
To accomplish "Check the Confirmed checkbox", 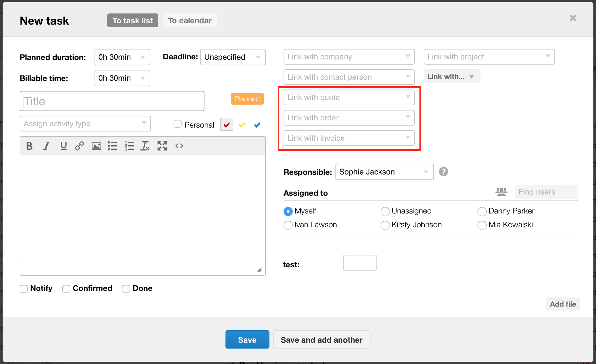I will coord(66,289).
